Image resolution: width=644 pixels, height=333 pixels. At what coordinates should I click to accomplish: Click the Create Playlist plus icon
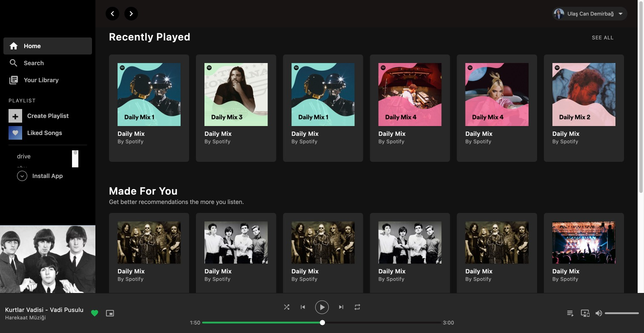point(15,116)
